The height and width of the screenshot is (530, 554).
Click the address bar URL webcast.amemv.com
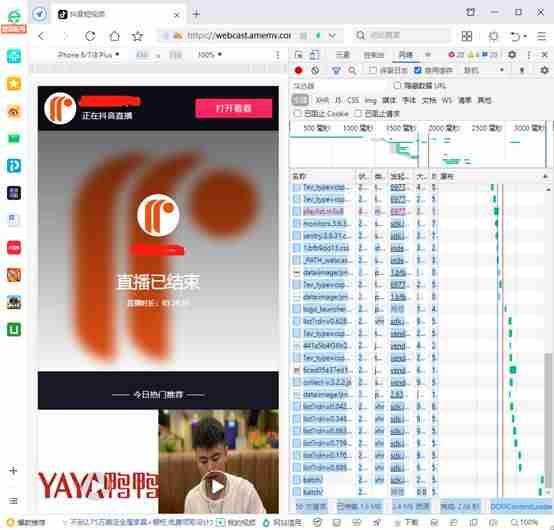click(x=239, y=36)
